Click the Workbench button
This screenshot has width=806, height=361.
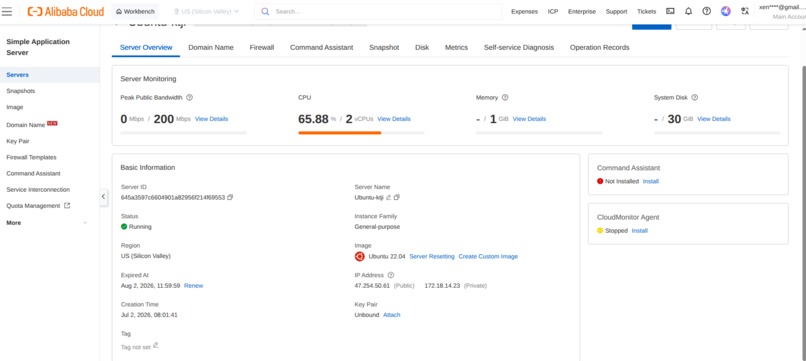point(135,11)
